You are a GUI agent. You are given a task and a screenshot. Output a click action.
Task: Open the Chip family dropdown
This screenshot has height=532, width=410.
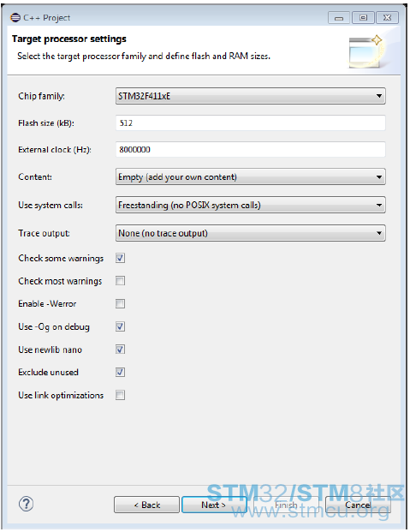pos(250,96)
